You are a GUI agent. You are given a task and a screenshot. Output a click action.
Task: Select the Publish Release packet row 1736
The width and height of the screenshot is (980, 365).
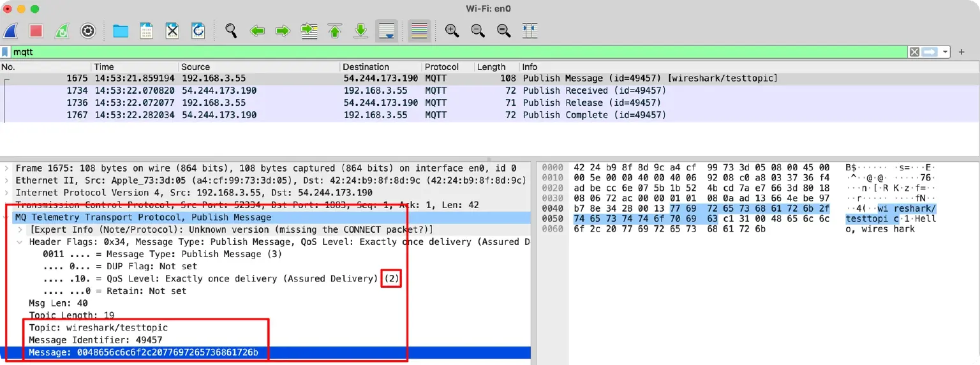pyautogui.click(x=319, y=103)
